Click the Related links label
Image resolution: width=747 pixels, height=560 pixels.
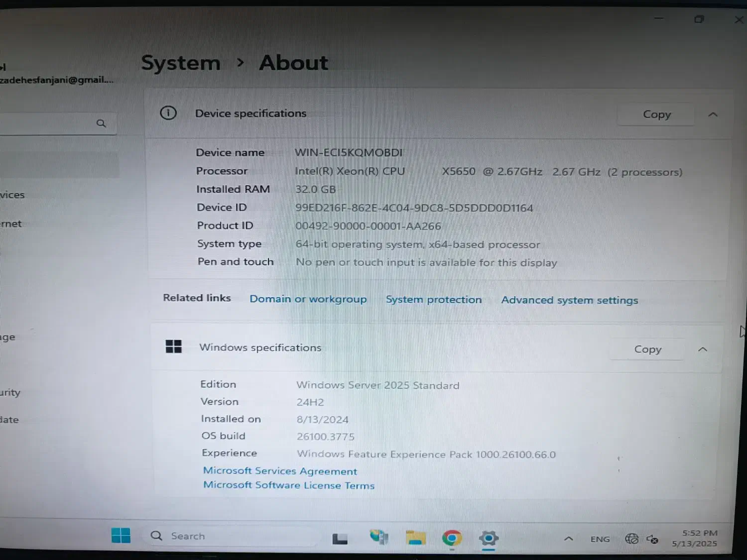[x=197, y=298]
